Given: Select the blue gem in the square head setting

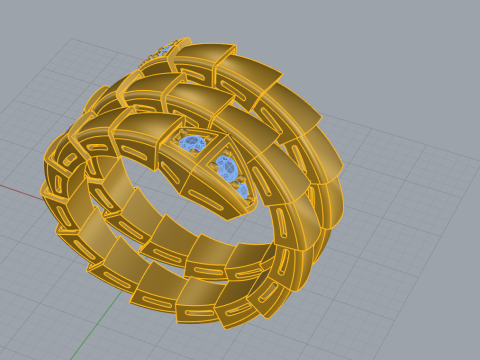Looking at the screenshot, I should pos(193,143).
